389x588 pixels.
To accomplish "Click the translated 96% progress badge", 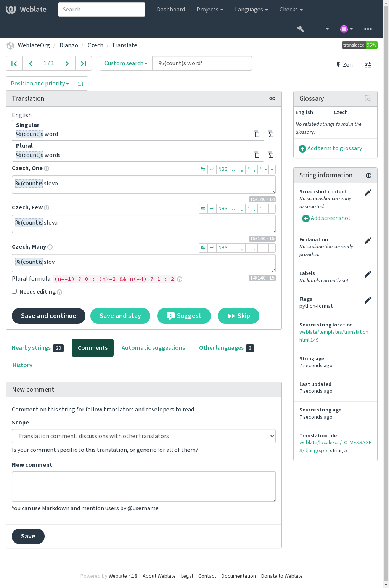I will click(x=360, y=45).
